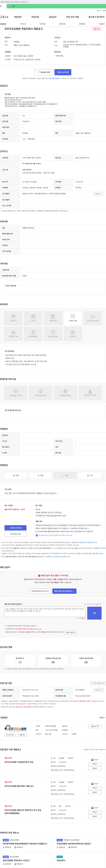
Task: Click 더보기 in the 기업정보 section
Action: coord(102,718)
